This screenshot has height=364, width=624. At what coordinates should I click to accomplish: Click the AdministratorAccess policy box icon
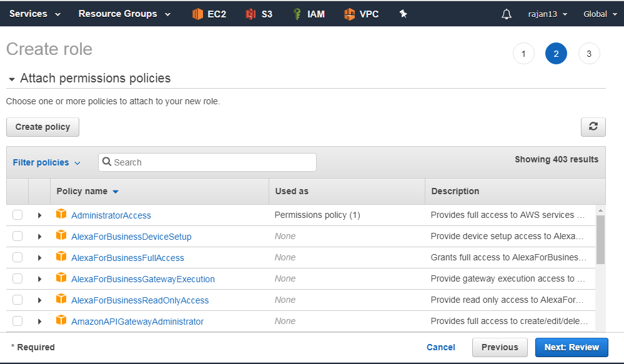coord(61,214)
